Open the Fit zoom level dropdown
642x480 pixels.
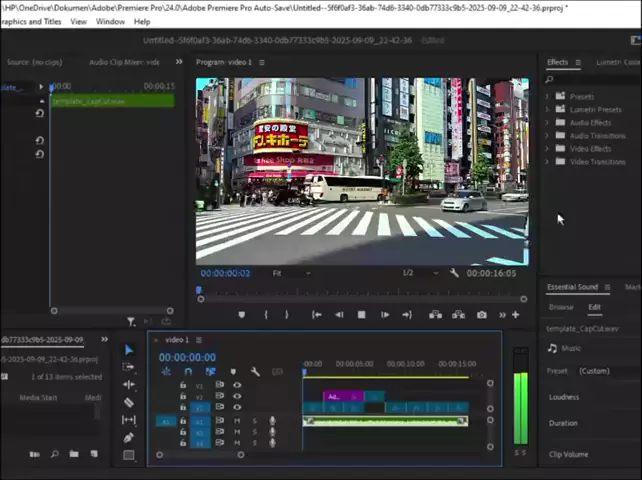pos(292,273)
